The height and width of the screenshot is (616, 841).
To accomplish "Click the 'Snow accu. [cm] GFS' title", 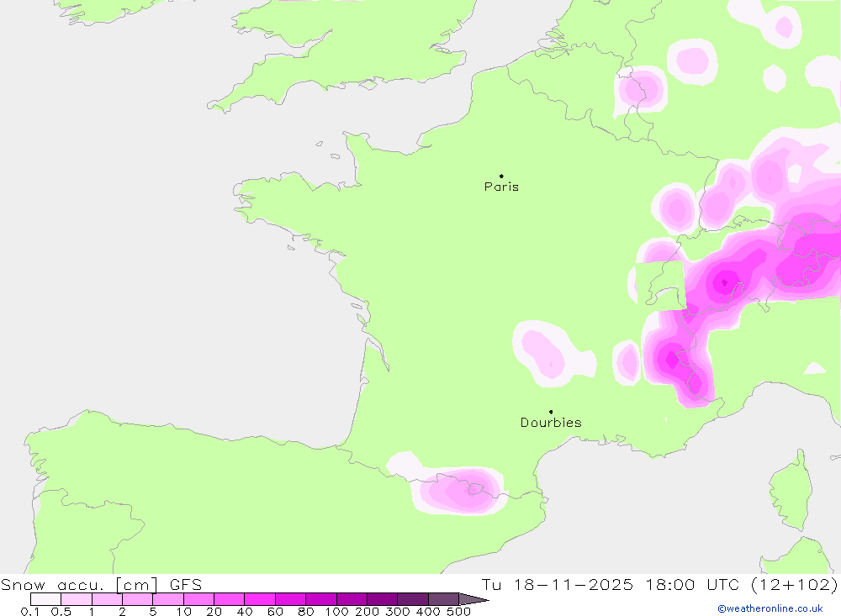I will point(102,585).
